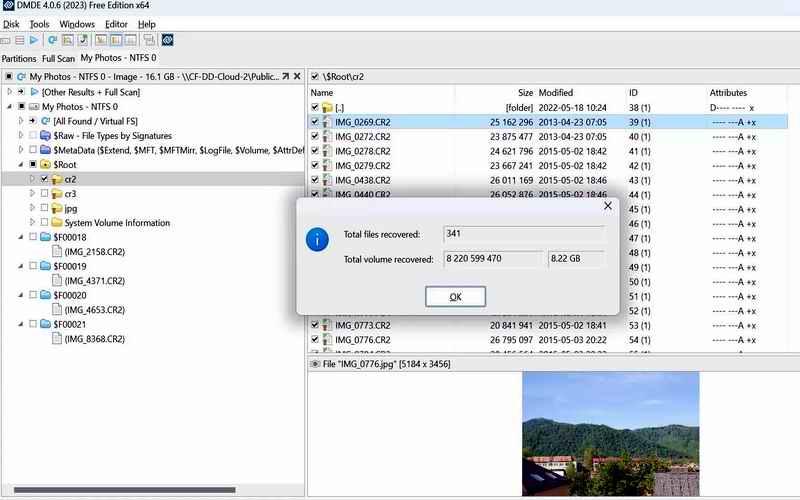The height and width of the screenshot is (500, 800).
Task: Close the My Photos panel with X
Action: (x=296, y=76)
